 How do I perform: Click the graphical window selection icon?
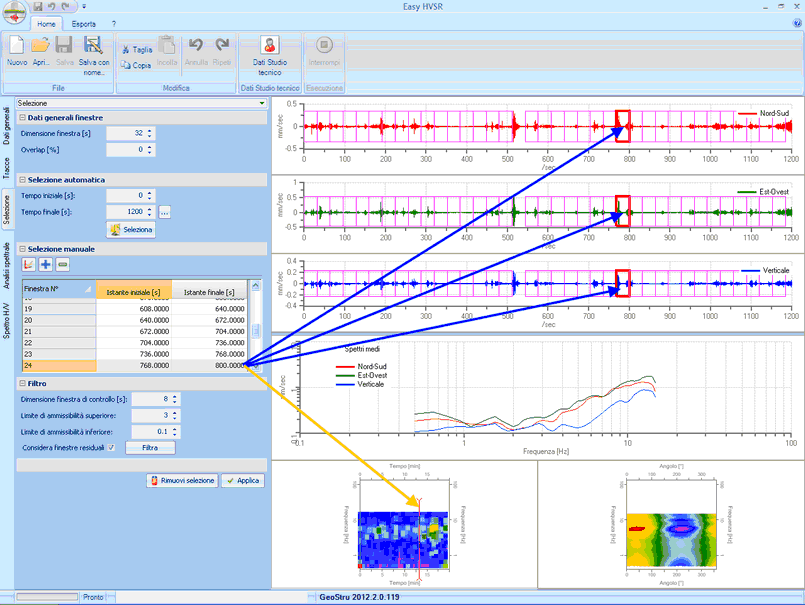29,264
